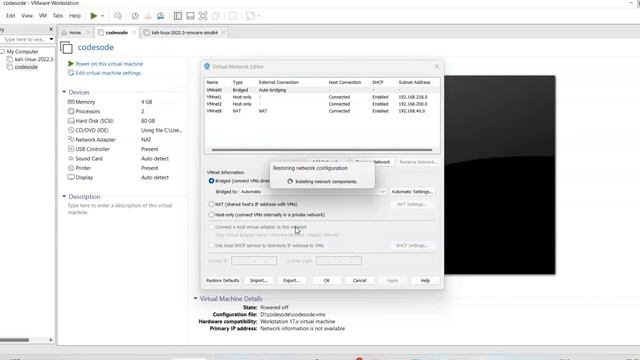Viewport: 640px width, 360px height.
Task: Open the Bridged to Automatic dropdown
Action: pos(312,192)
